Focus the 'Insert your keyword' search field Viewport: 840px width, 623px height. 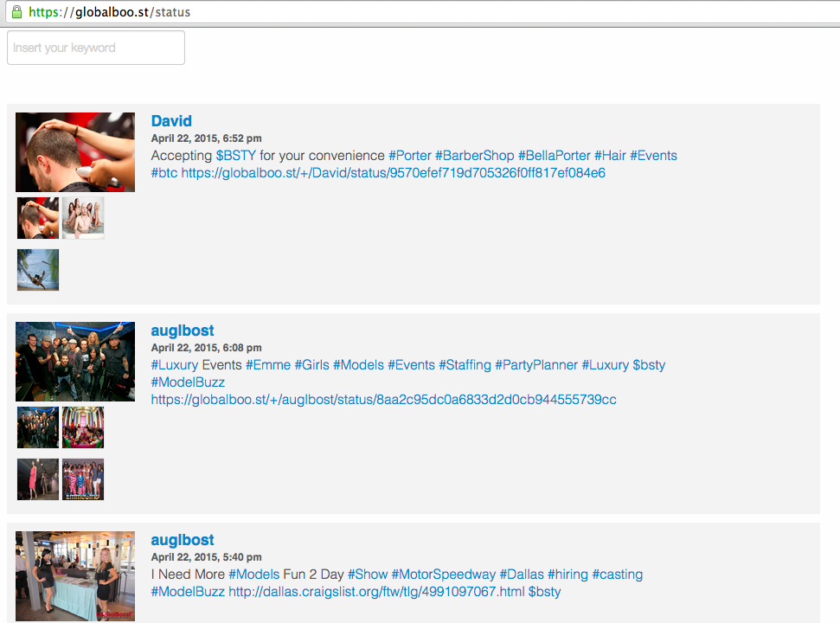tap(96, 48)
